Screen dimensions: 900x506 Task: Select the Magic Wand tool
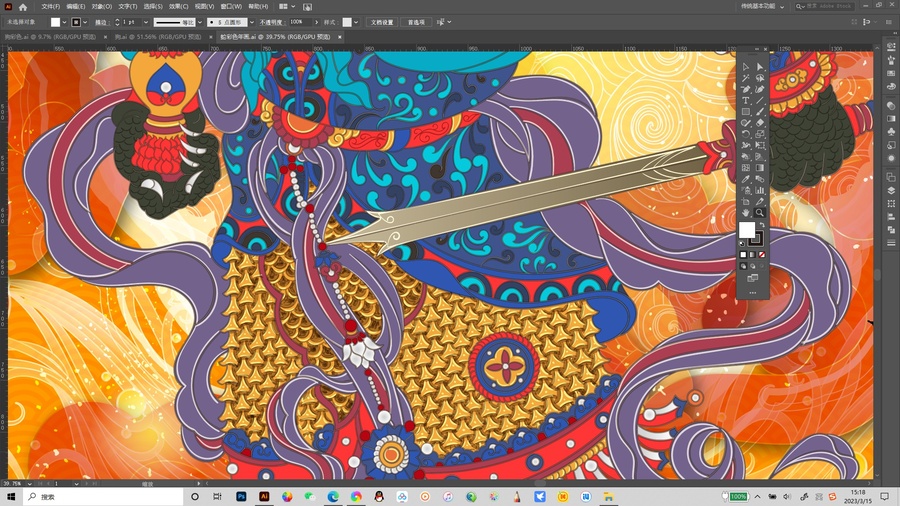pos(746,78)
